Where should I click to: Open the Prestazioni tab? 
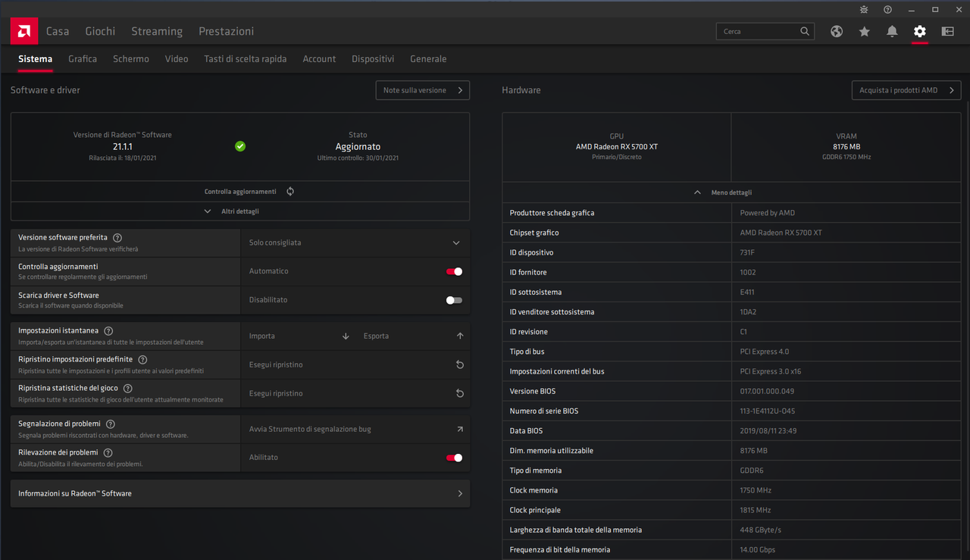pyautogui.click(x=226, y=31)
